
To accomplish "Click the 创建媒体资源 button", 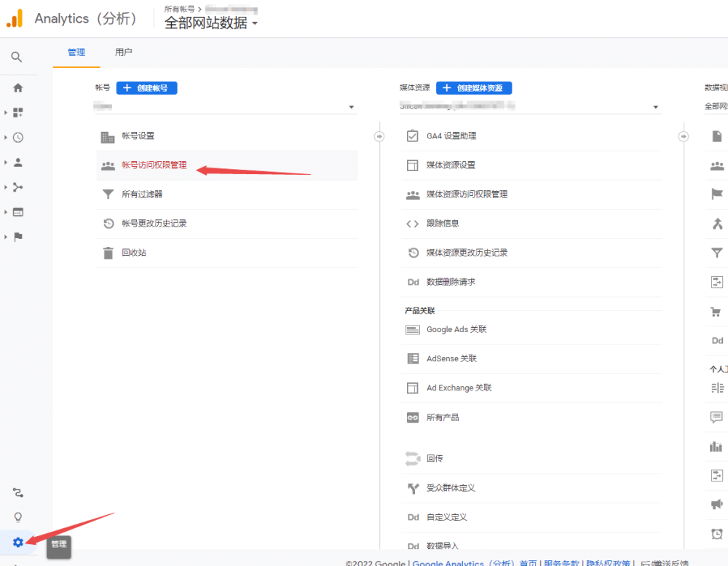I will 474,87.
